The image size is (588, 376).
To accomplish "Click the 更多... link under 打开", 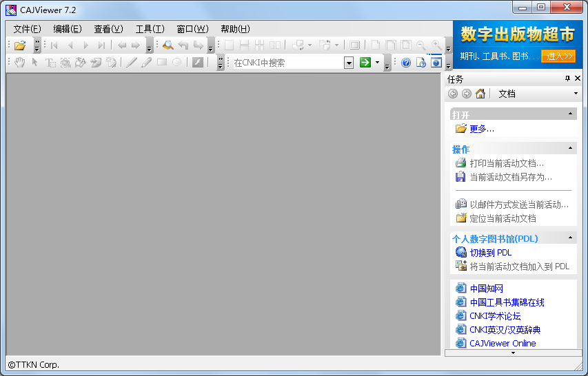I will click(481, 129).
